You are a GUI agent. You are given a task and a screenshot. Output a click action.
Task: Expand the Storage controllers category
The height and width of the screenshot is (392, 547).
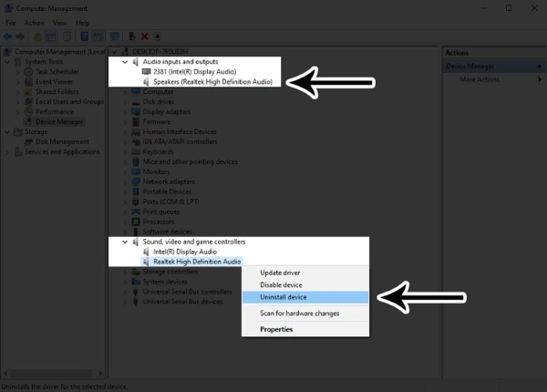point(125,272)
